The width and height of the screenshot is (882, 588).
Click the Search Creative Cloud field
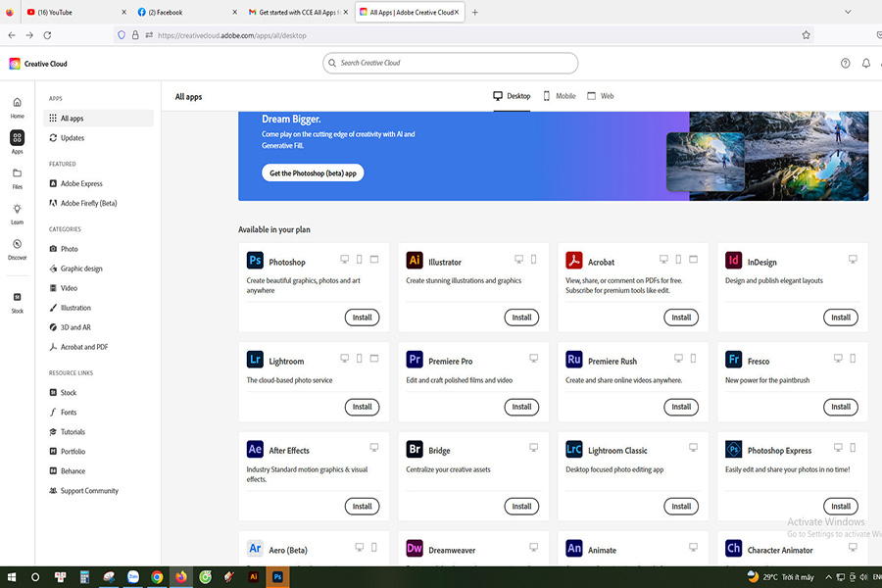click(451, 64)
